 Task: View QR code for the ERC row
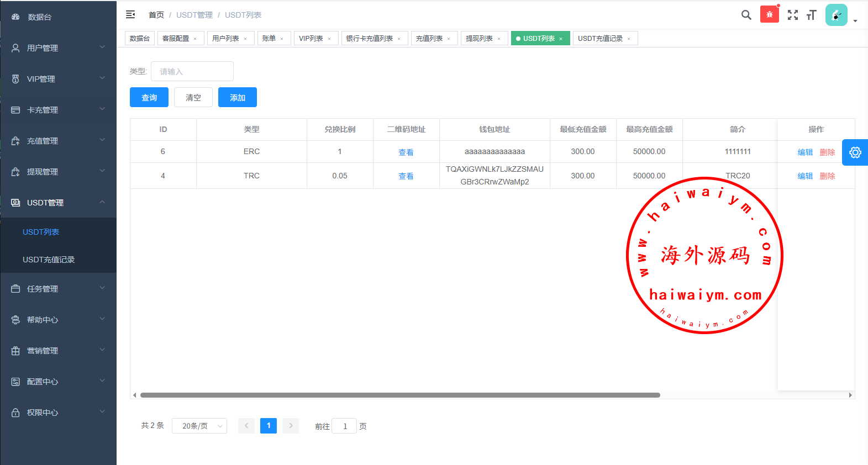406,152
